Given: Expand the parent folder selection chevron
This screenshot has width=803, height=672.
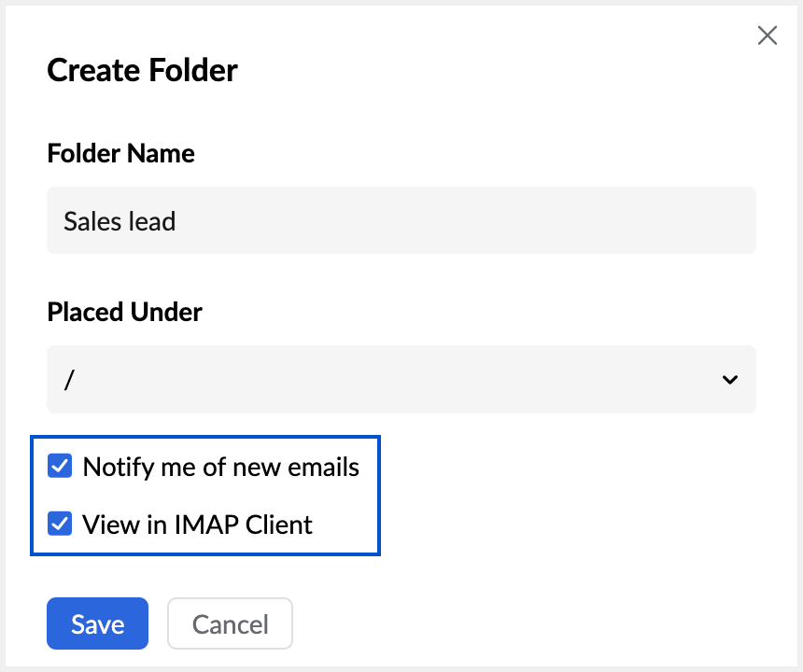Looking at the screenshot, I should [x=729, y=380].
